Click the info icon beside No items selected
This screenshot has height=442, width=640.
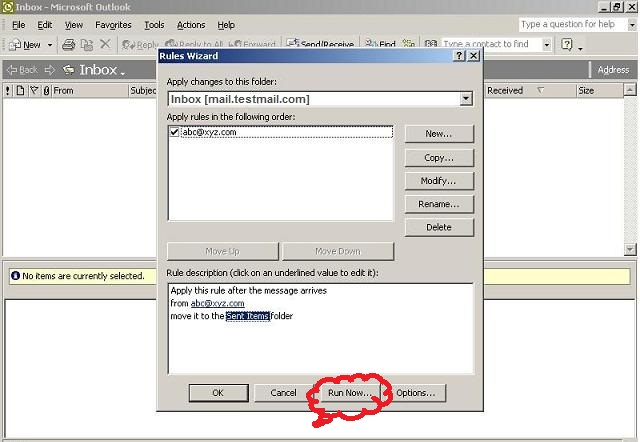click(16, 276)
